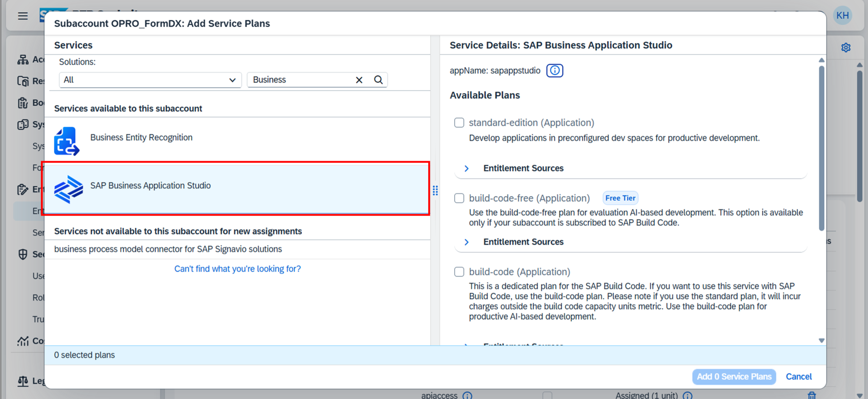The height and width of the screenshot is (399, 868).
Task: Click the appName info icon
Action: (x=554, y=70)
